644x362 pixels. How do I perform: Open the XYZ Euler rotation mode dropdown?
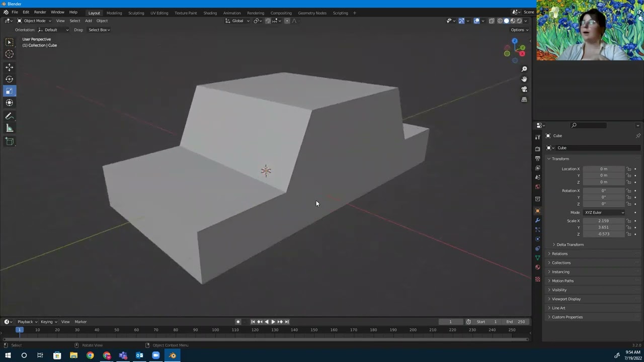coord(604,213)
